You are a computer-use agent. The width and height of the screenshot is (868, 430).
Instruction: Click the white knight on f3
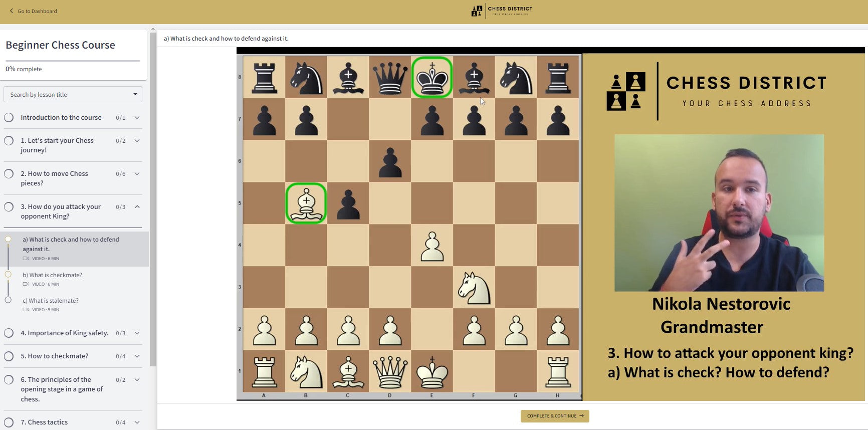(x=474, y=287)
